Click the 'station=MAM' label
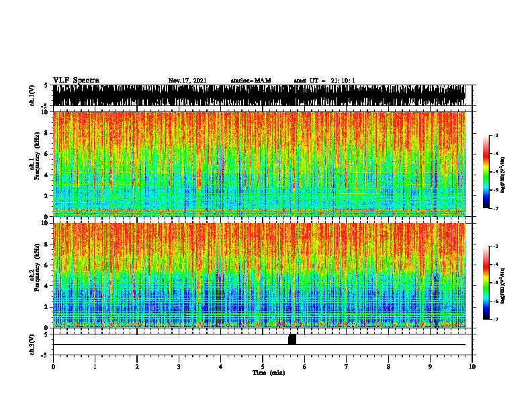The image size is (532, 411). click(251, 81)
